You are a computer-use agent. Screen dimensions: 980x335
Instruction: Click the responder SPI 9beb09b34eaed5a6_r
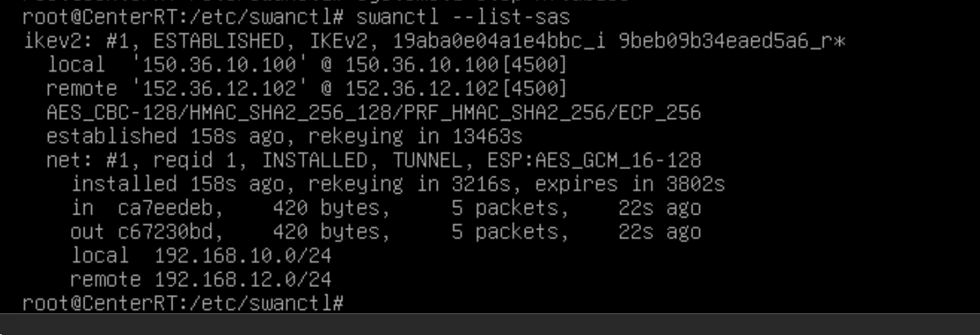pos(726,41)
